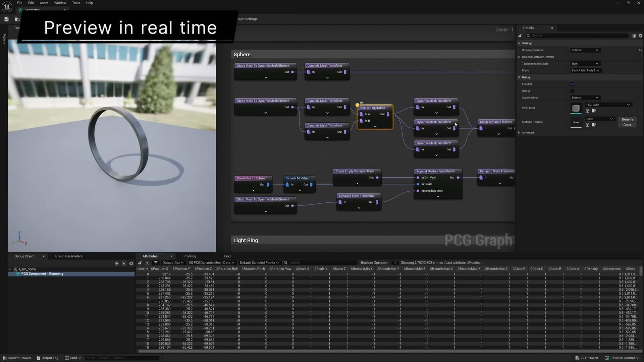The height and width of the screenshot is (362, 644).
Task: Open the Tools menu
Action: (76, 3)
